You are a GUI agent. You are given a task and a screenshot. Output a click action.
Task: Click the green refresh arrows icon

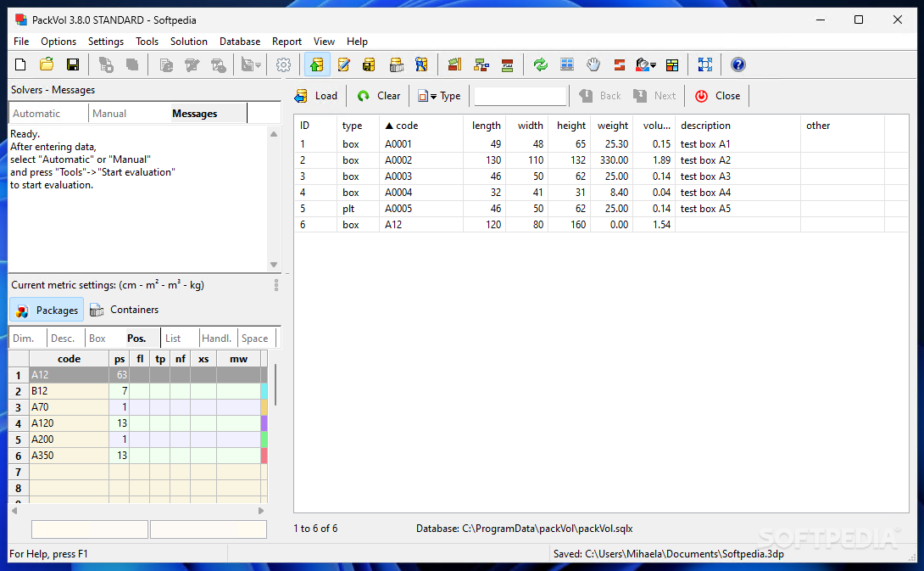coord(540,64)
